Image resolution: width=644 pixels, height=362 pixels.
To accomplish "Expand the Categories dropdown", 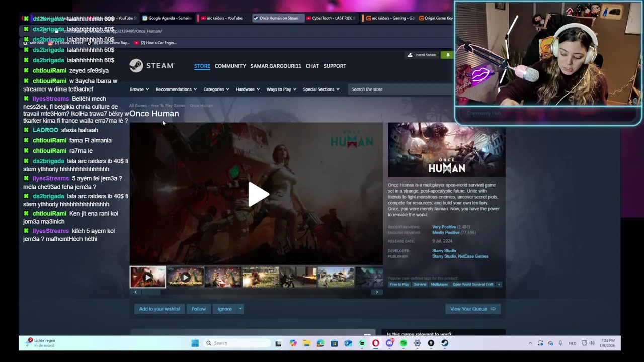I will pyautogui.click(x=216, y=89).
